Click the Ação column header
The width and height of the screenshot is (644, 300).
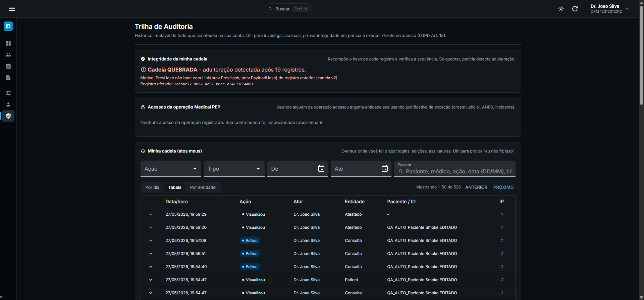245,202
